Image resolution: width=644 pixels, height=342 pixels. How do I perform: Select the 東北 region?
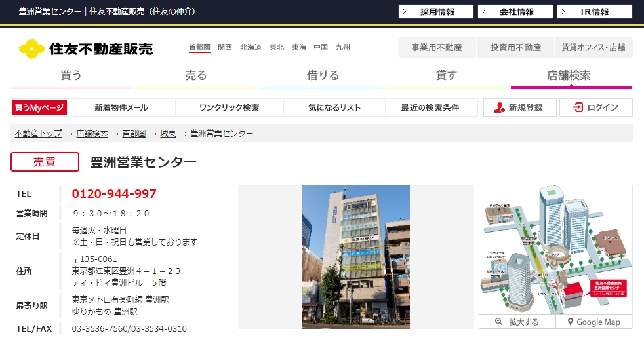coord(277,47)
